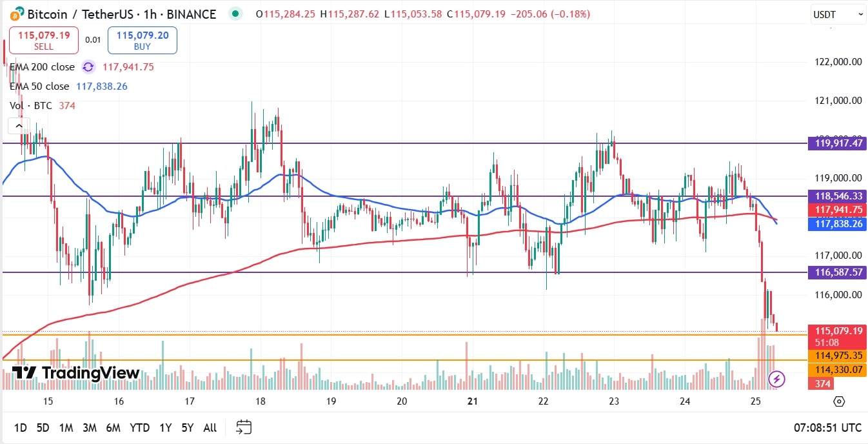Click the 121,000.00 price axis value
The image size is (868, 444).
[x=838, y=101]
